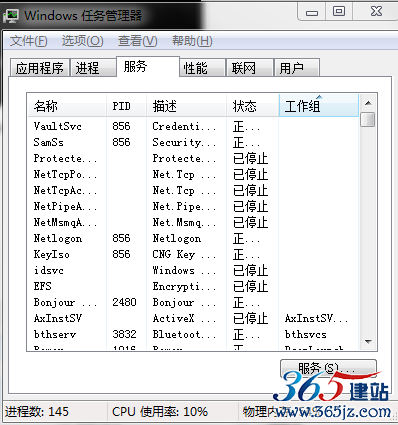The image size is (398, 425).
Task: Click PID 3832 cell
Action: pos(124,334)
